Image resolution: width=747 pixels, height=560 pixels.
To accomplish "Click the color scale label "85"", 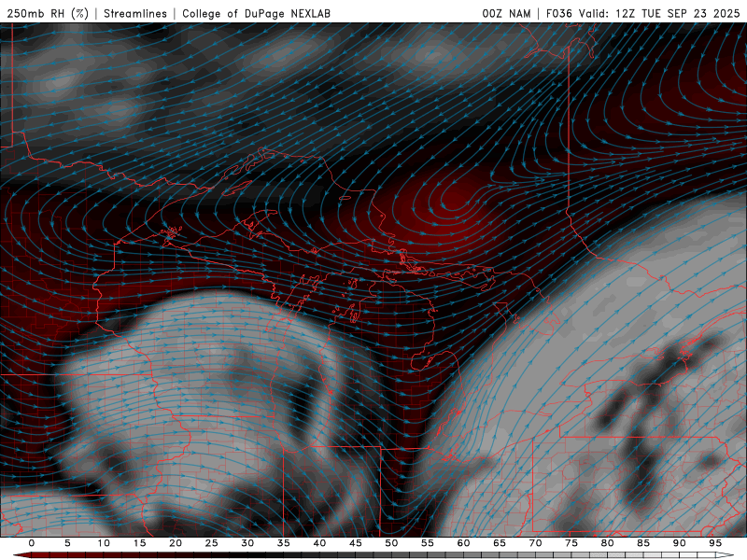I will (x=643, y=543).
